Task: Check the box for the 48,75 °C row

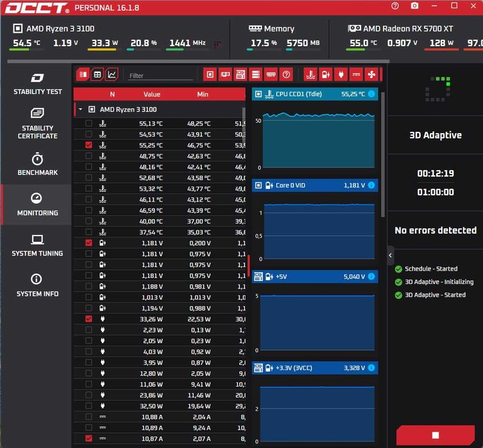Action: click(88, 156)
